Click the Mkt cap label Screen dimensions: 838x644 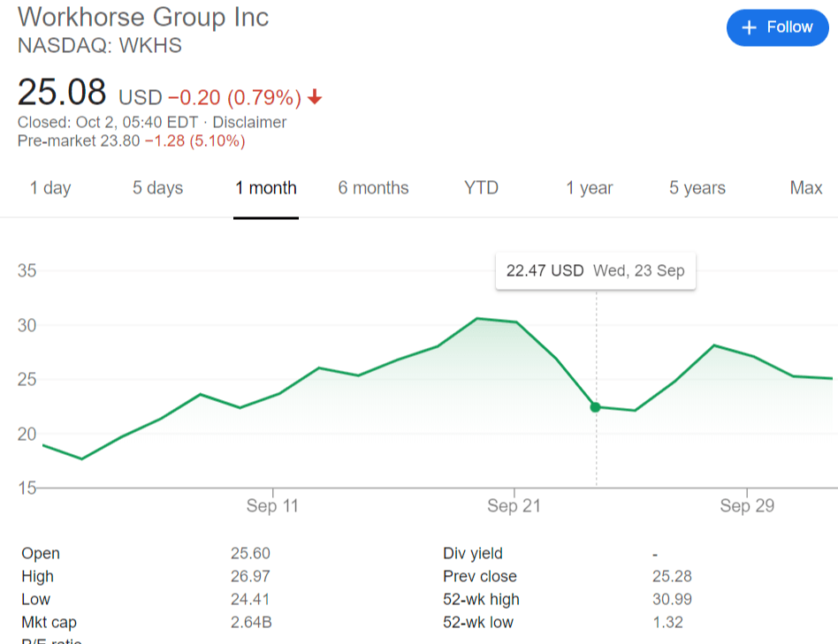50,622
